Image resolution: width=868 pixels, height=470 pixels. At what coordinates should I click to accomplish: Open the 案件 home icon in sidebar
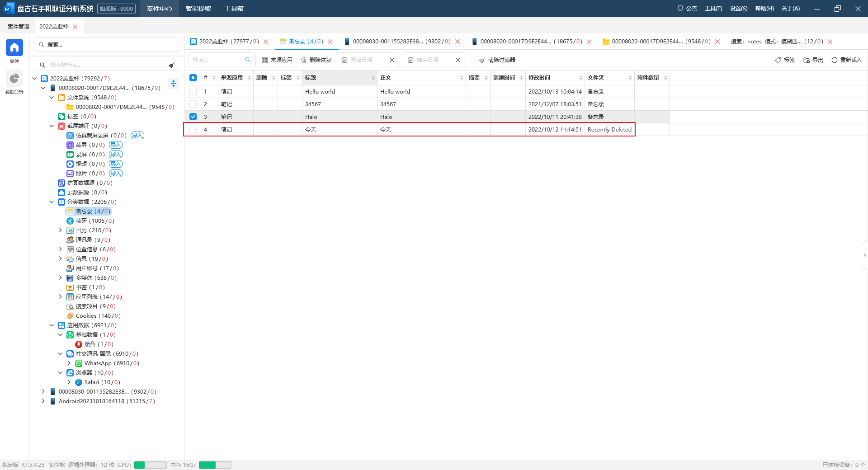[x=14, y=47]
